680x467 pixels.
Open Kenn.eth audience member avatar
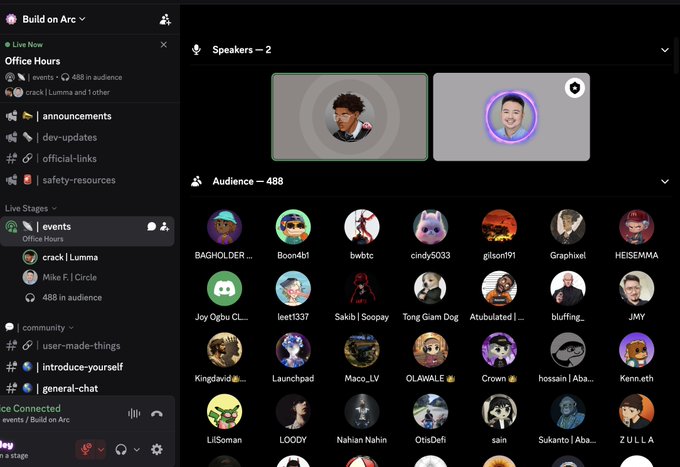(x=637, y=350)
